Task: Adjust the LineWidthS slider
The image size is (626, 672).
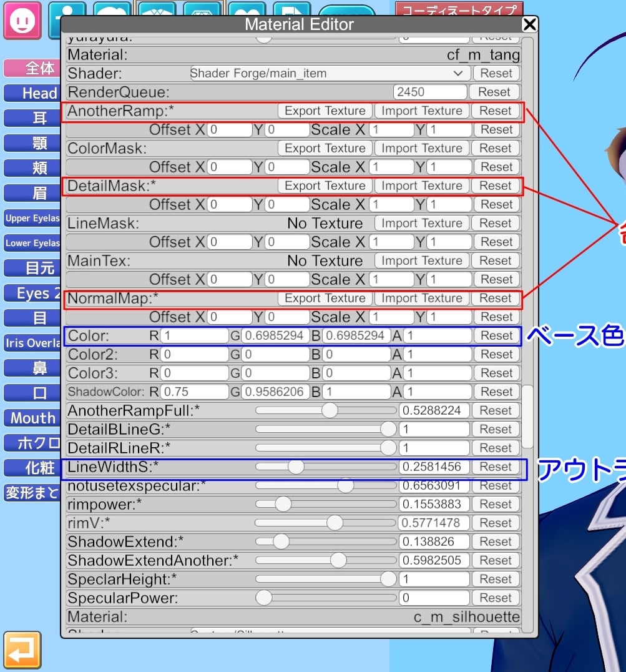Action: (326, 467)
